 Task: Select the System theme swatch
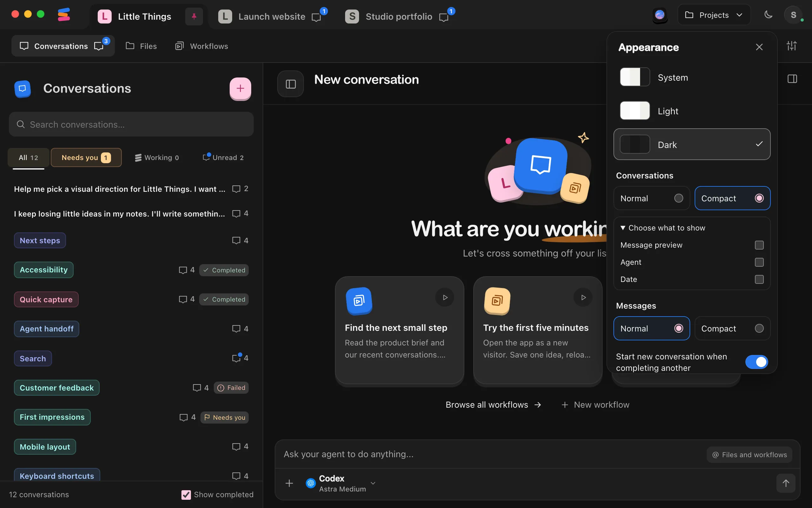pyautogui.click(x=635, y=77)
